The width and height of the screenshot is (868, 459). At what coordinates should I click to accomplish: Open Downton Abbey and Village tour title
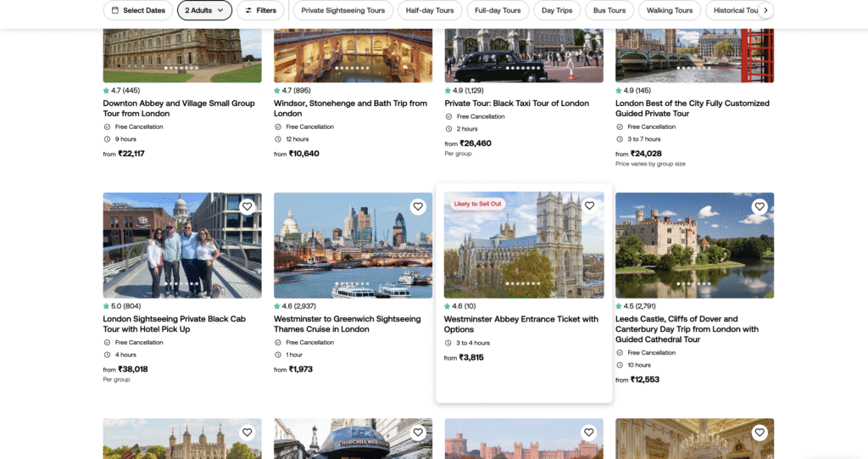[179, 108]
